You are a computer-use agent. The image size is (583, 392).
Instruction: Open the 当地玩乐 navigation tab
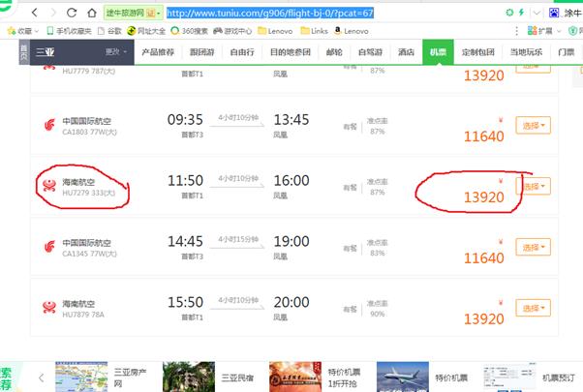click(526, 52)
